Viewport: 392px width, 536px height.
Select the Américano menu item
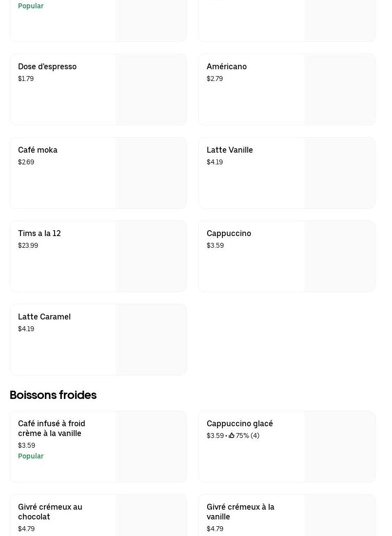coord(227,66)
